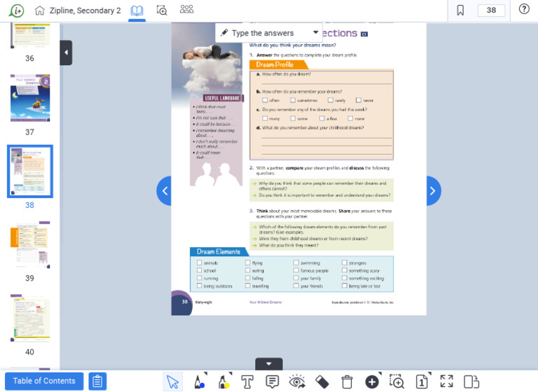The image size is (538, 392).
Task: Click the plus add content icon
Action: 372,381
